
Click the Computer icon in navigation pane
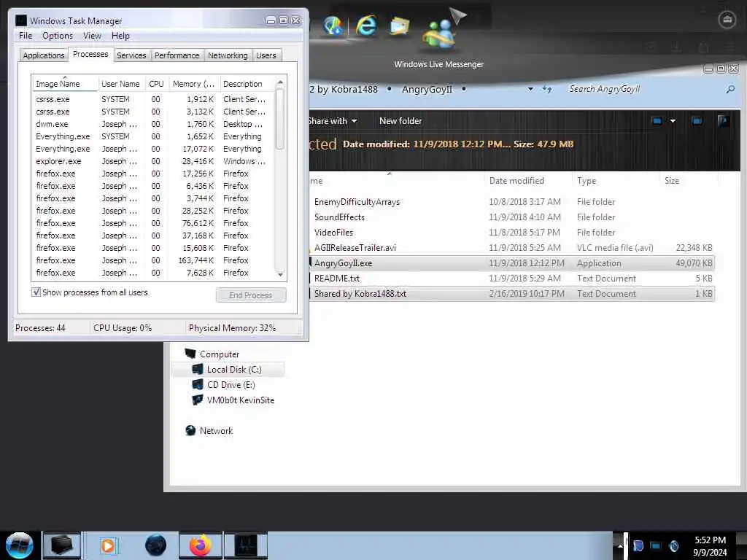[190, 354]
